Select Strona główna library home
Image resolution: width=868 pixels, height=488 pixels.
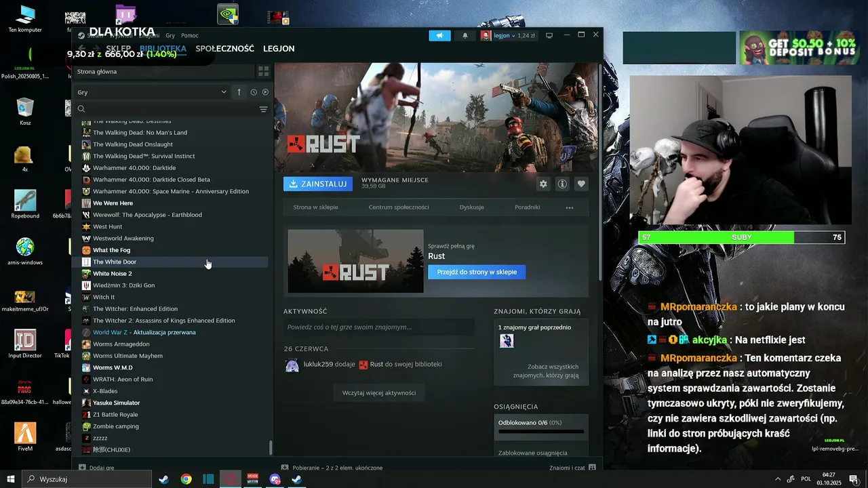click(x=163, y=71)
